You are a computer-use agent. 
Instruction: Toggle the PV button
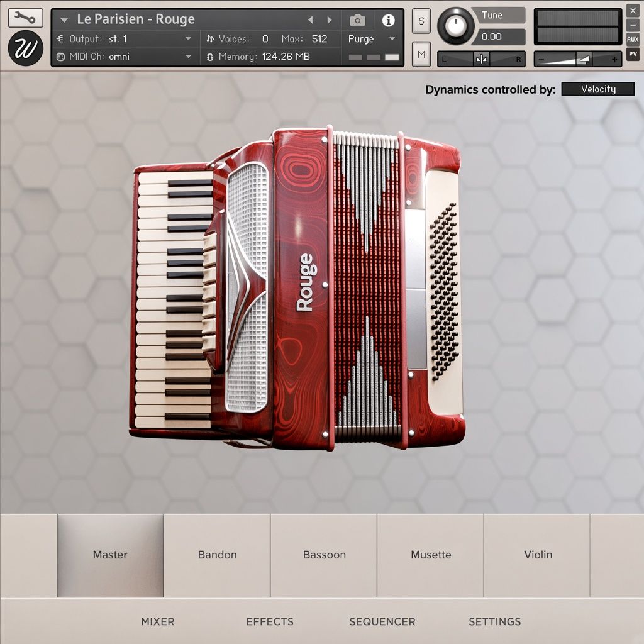[633, 54]
